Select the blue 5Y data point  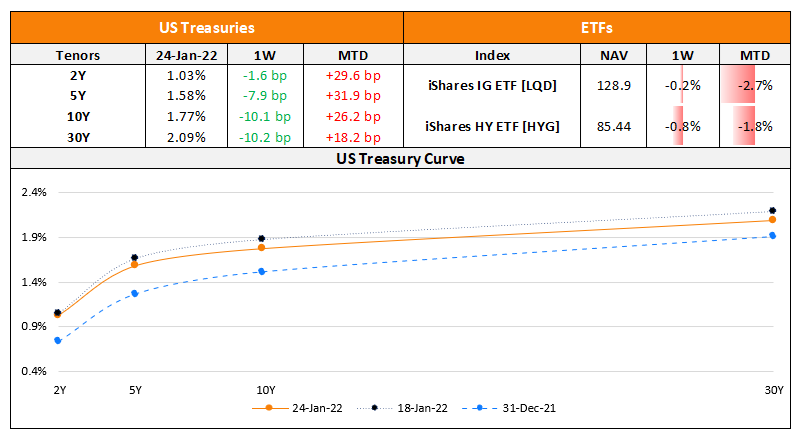click(x=134, y=293)
